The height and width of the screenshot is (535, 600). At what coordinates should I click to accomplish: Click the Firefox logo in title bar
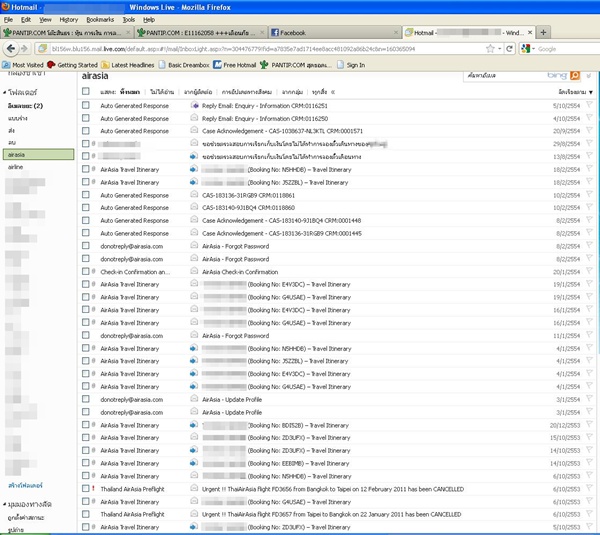5,7
